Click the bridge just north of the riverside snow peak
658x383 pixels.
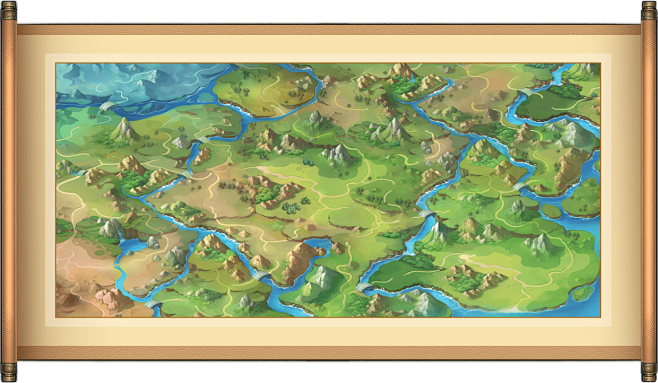428,214
